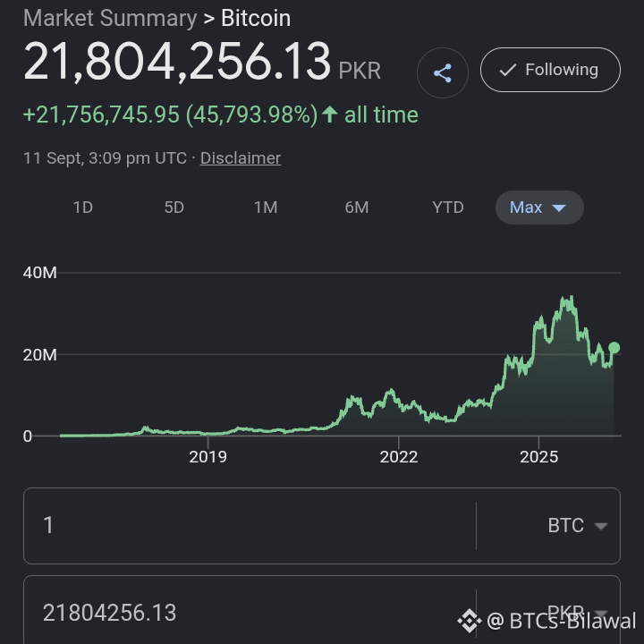Click the Following checkmark icon

click(x=508, y=71)
